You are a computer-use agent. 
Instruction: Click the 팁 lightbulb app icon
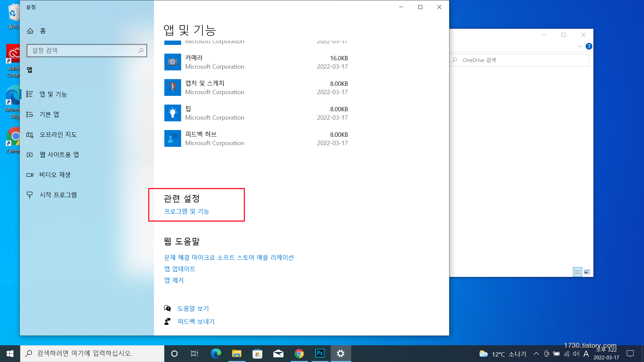[x=172, y=113]
